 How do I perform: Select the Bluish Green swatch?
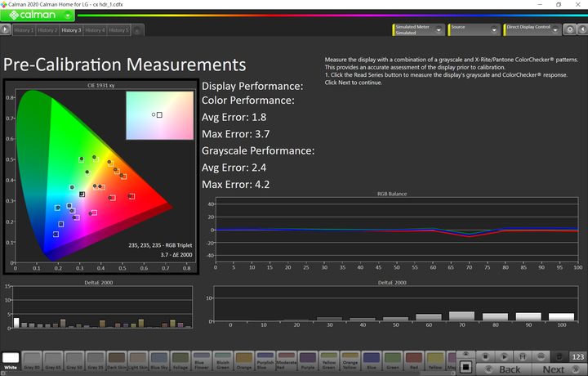[223, 360]
